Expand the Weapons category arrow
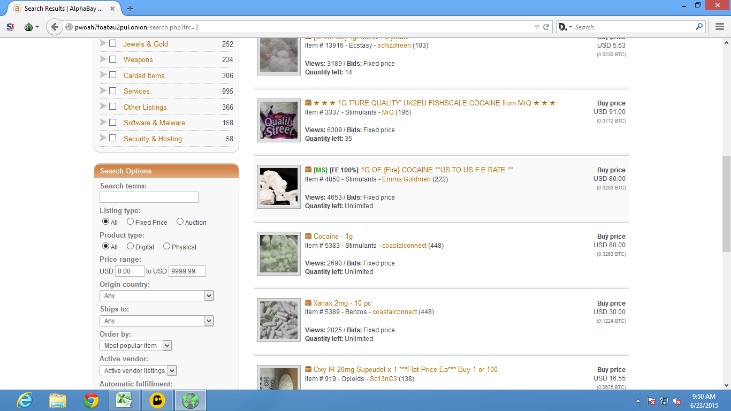 pos(103,59)
